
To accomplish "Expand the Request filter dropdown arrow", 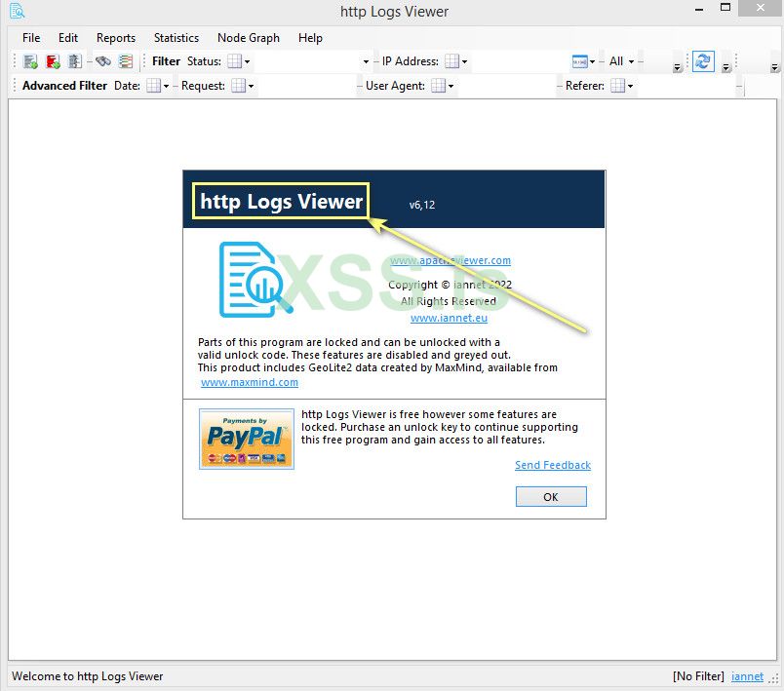I will coord(251,86).
